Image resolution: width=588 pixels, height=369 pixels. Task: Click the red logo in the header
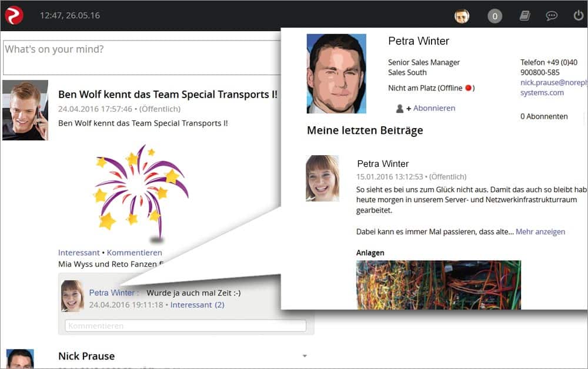14,15
